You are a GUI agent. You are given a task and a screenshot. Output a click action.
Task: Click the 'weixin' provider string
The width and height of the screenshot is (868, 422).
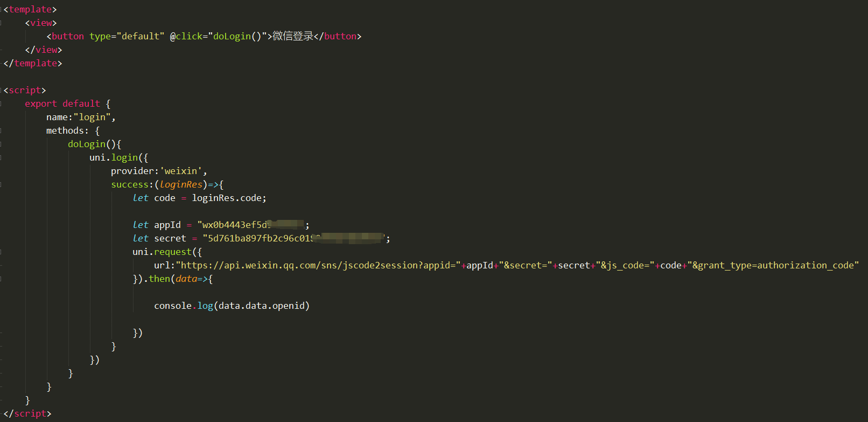[x=181, y=171]
